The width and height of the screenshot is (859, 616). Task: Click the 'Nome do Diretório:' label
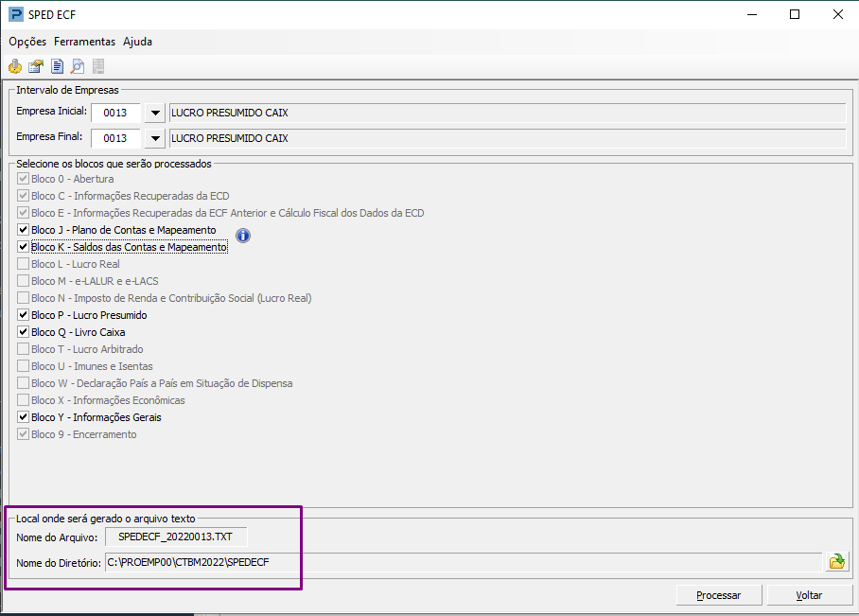point(59,563)
